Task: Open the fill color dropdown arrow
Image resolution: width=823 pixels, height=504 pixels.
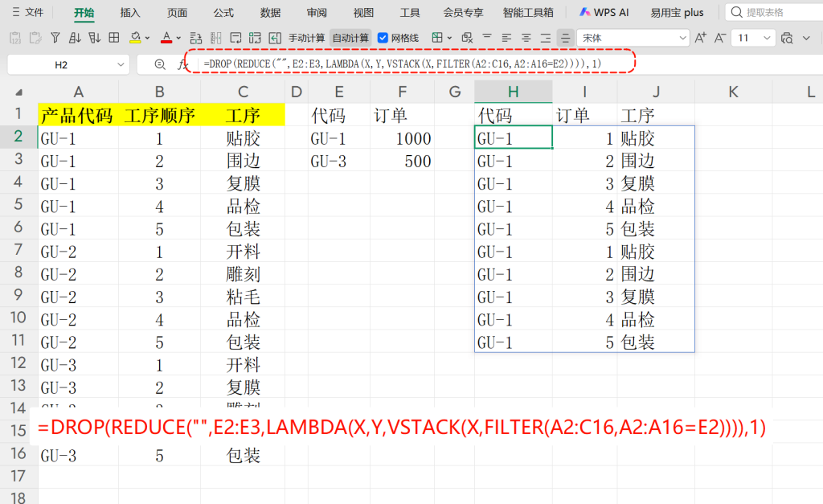Action: (x=148, y=38)
